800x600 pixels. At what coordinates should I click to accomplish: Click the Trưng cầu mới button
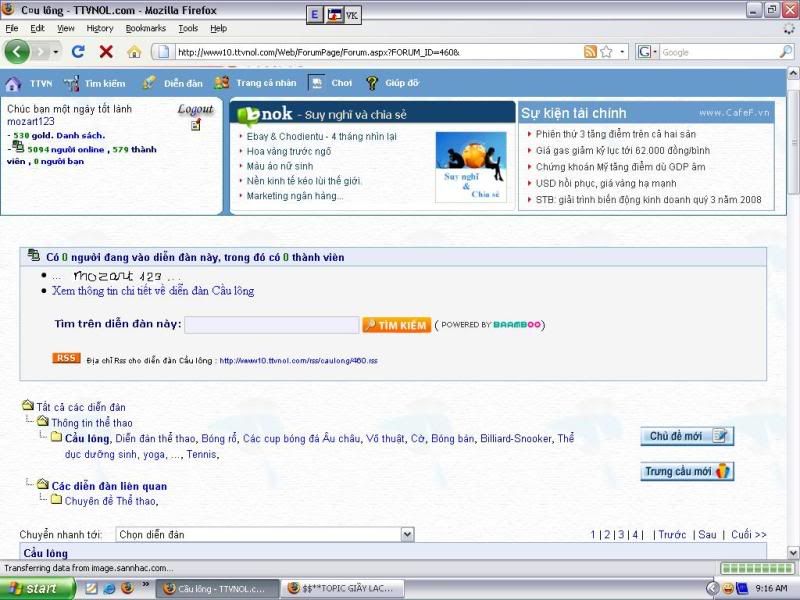687,471
